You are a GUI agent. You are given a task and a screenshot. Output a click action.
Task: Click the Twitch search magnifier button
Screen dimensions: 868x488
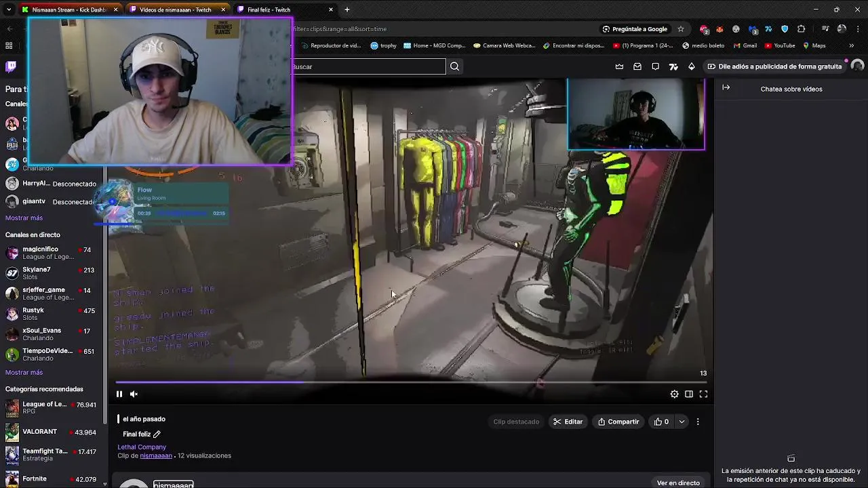[x=454, y=66]
